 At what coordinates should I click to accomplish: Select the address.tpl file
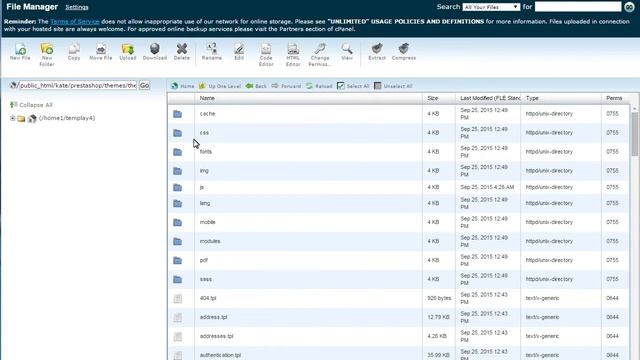click(x=398, y=318)
